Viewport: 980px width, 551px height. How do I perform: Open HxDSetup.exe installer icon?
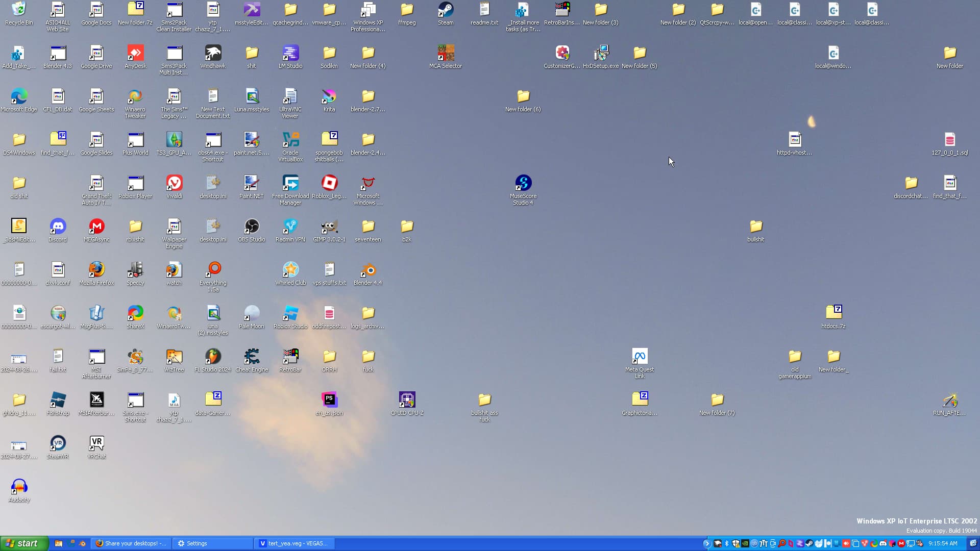(x=601, y=57)
